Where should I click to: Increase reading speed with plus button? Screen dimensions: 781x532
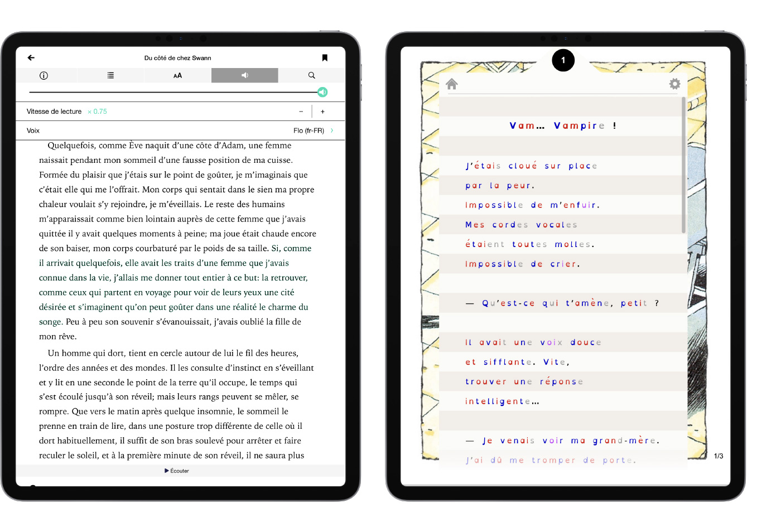(x=322, y=112)
